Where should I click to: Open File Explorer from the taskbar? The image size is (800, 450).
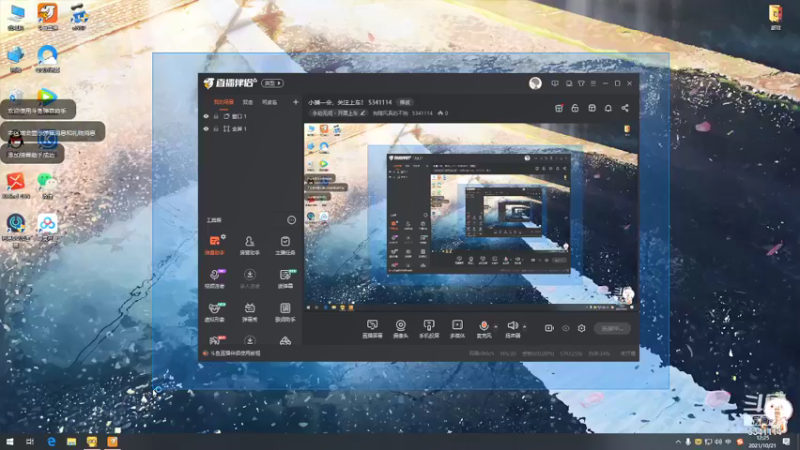coord(71,442)
